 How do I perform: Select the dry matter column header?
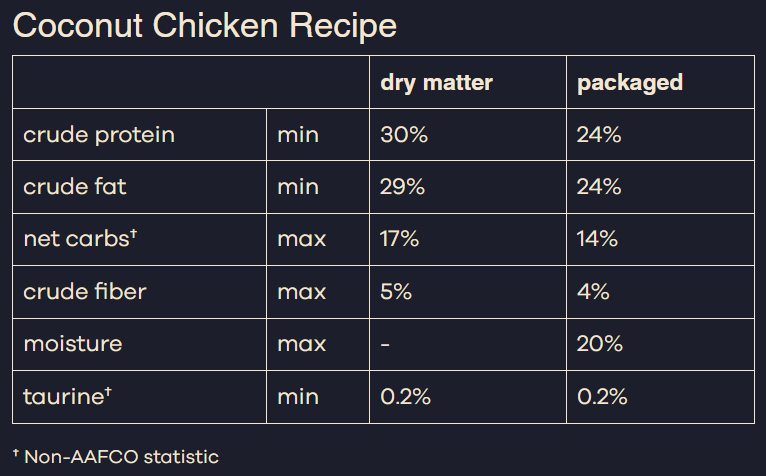436,82
